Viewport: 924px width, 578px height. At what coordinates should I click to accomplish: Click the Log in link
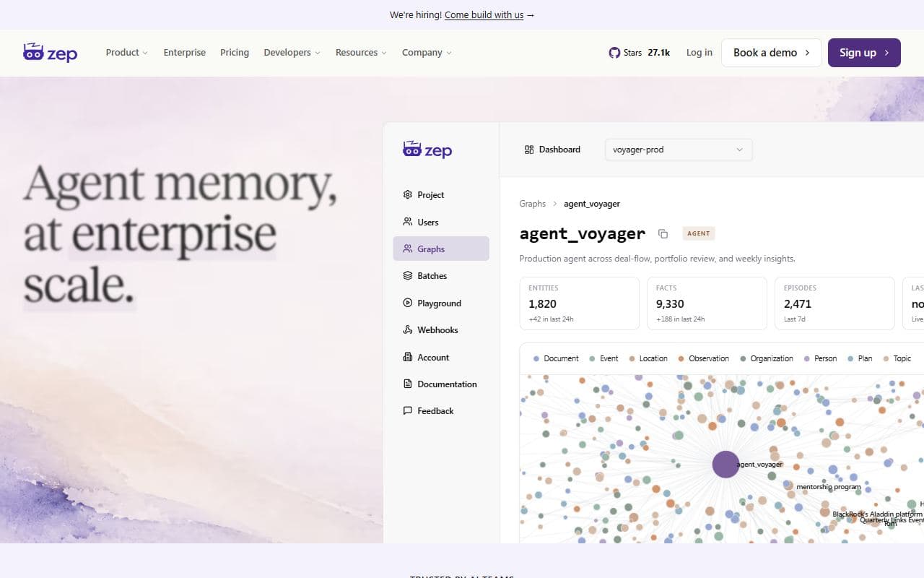coord(699,53)
